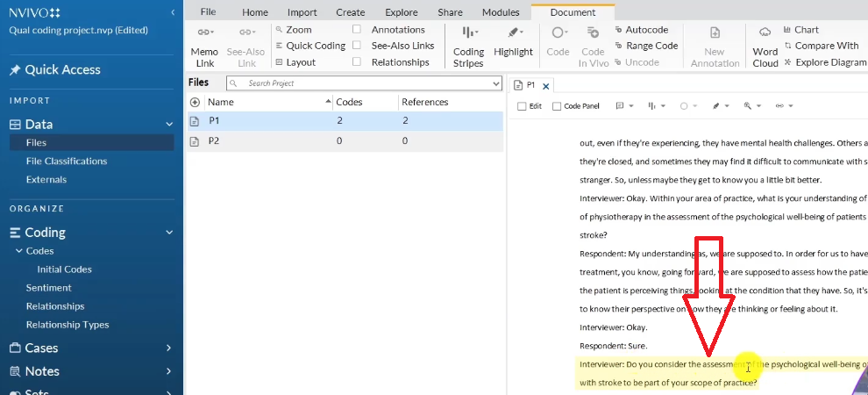Screen dimensions: 868x395
Task: Toggle the See-Also Links checkbox
Action: click(x=357, y=46)
